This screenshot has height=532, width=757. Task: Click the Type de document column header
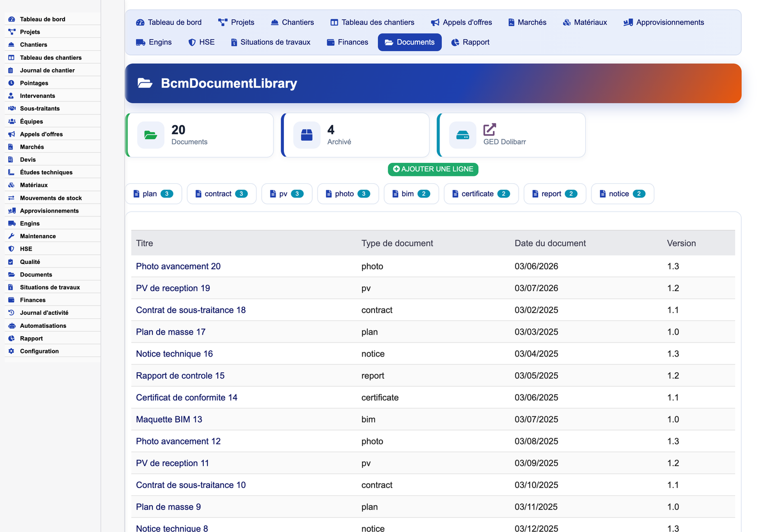point(397,243)
